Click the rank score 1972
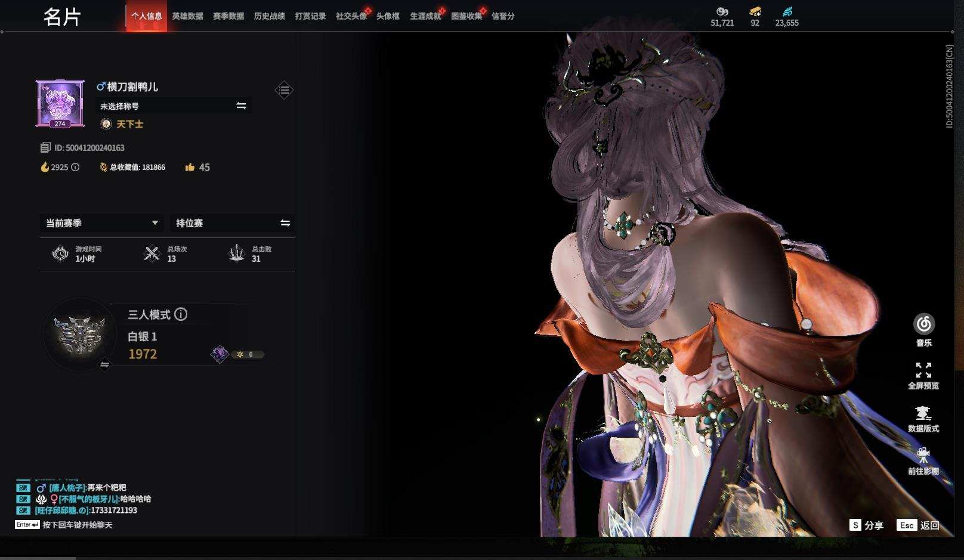 click(143, 354)
